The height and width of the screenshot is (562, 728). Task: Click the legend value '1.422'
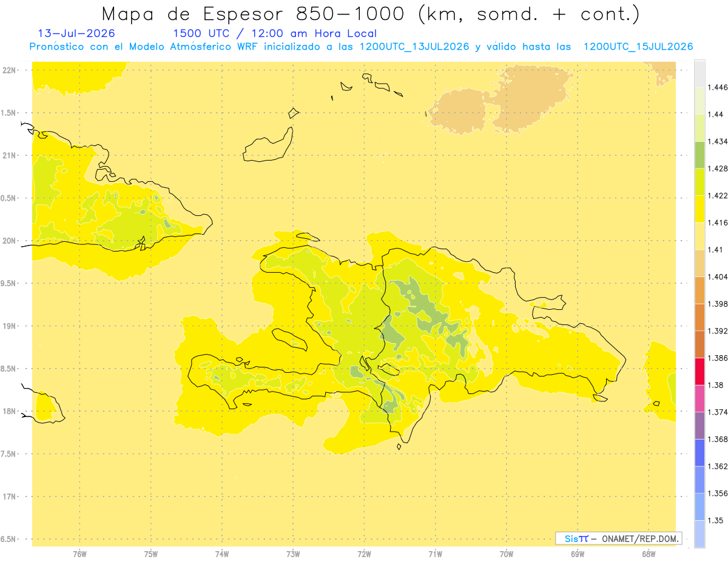(x=718, y=196)
